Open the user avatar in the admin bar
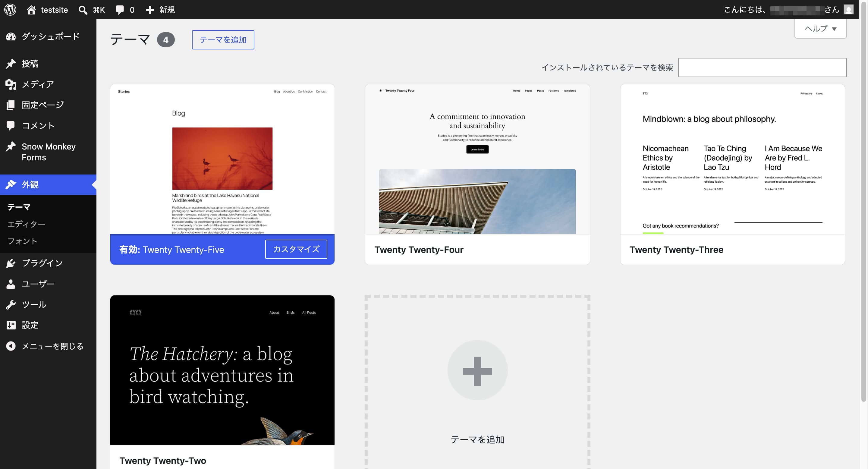The height and width of the screenshot is (469, 868). tap(849, 9)
